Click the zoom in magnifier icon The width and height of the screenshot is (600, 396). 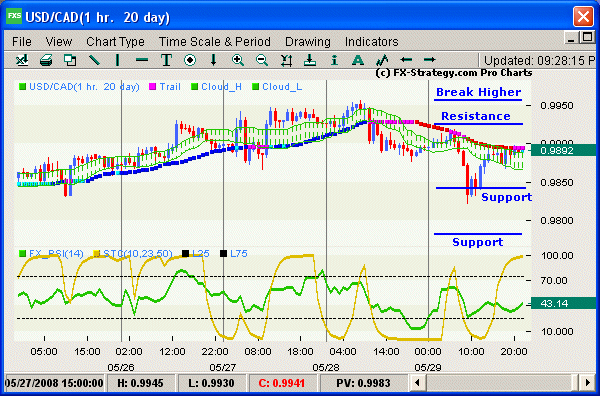point(238,60)
